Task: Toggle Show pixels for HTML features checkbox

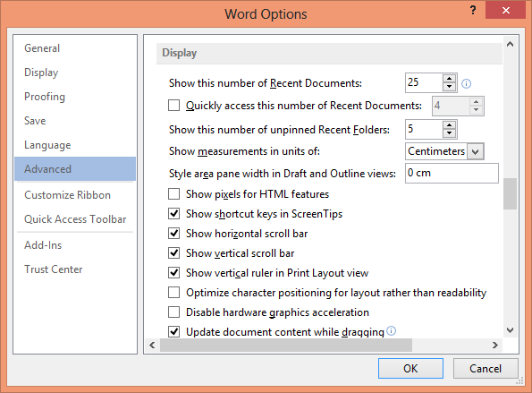Action: pos(174,194)
